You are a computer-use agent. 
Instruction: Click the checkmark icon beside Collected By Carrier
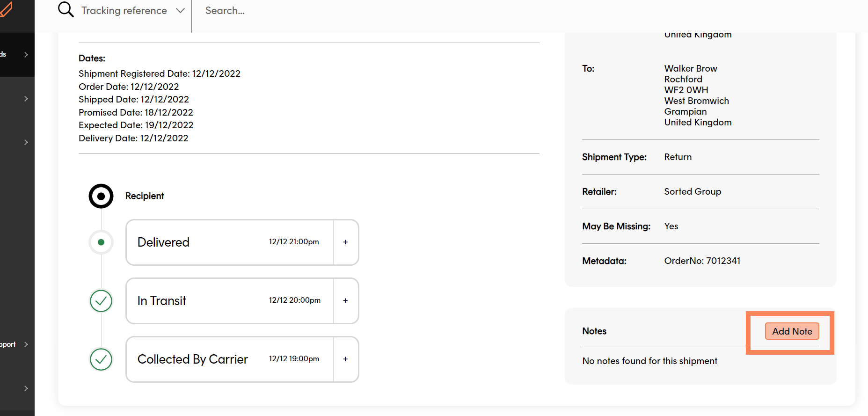pos(101,359)
